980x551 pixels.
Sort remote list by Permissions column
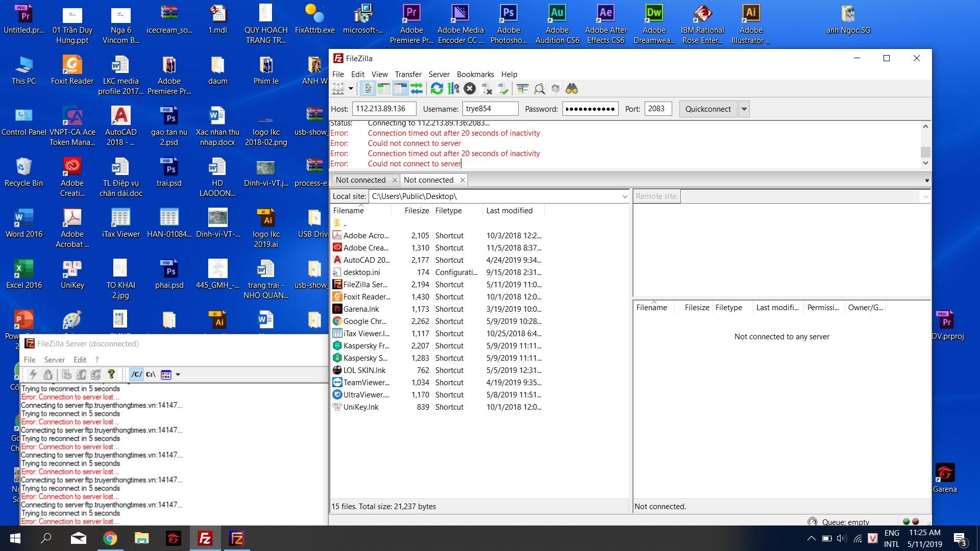coord(823,307)
